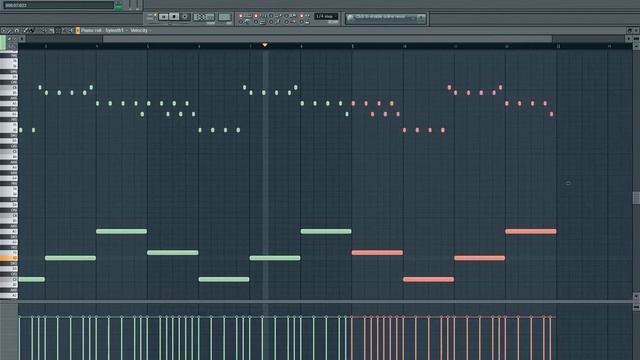Click the playhead marker on the timeline ruler
Image resolution: width=640 pixels, height=360 pixels.
pyautogui.click(x=265, y=45)
